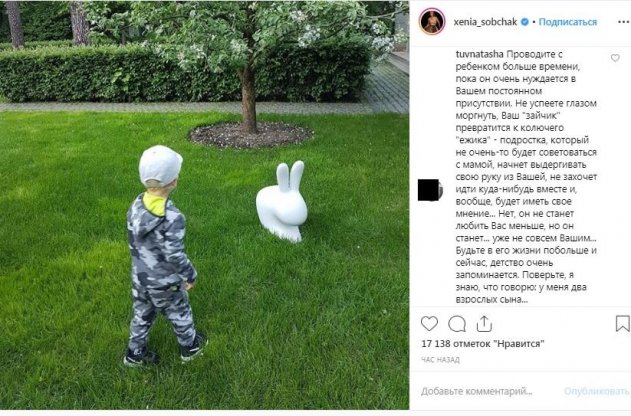631x416 pixels.
Task: Share the post via arrow icon
Action: click(484, 323)
